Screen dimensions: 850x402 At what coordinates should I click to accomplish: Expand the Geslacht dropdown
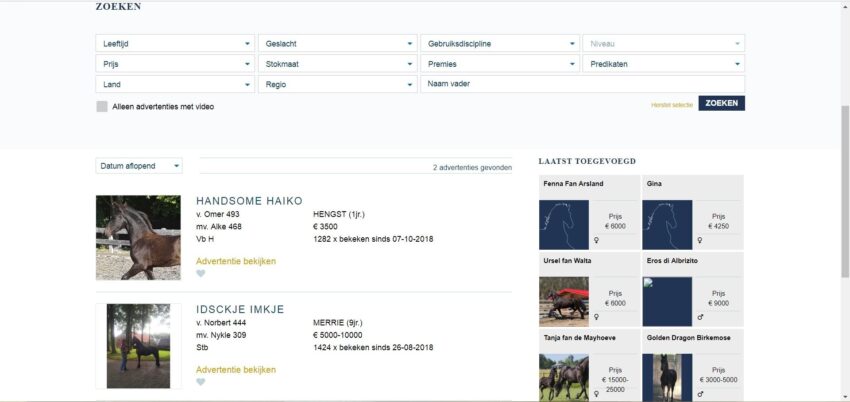coord(338,44)
